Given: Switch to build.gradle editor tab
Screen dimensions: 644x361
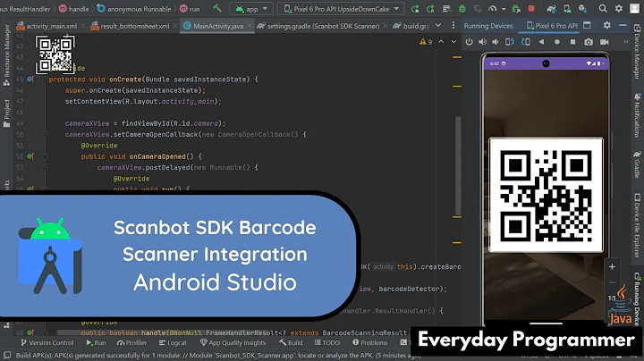Looking at the screenshot, I should click(411, 26).
